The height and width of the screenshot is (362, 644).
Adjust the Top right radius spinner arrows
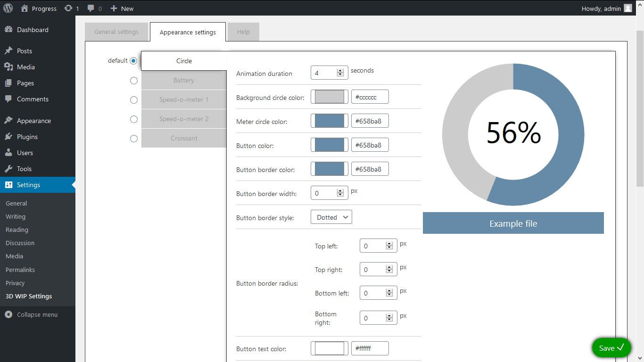click(389, 270)
